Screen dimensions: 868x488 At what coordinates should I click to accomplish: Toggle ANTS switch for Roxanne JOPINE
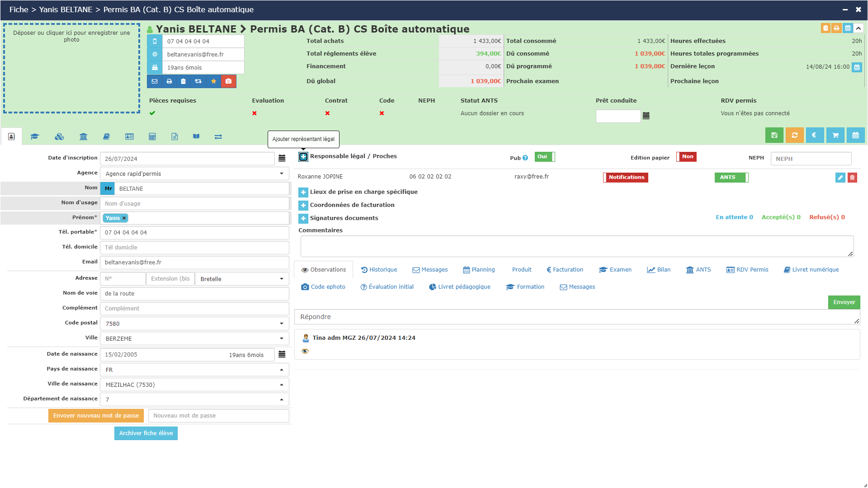point(731,178)
